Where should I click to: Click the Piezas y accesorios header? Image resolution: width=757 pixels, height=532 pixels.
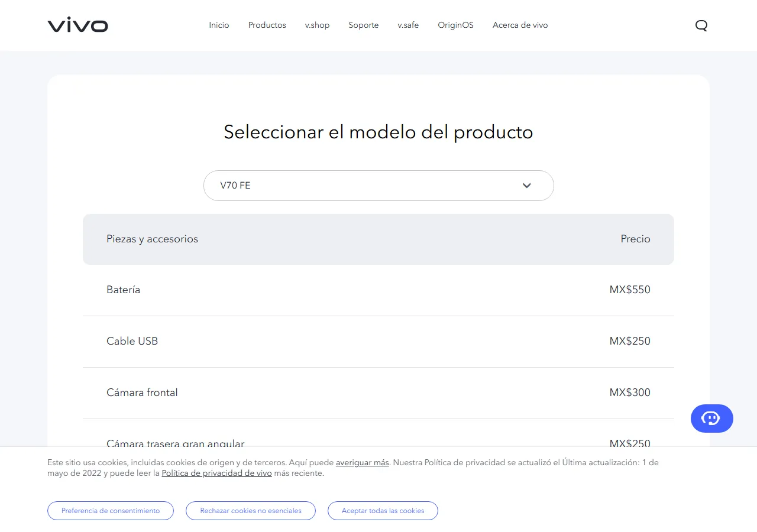click(153, 239)
